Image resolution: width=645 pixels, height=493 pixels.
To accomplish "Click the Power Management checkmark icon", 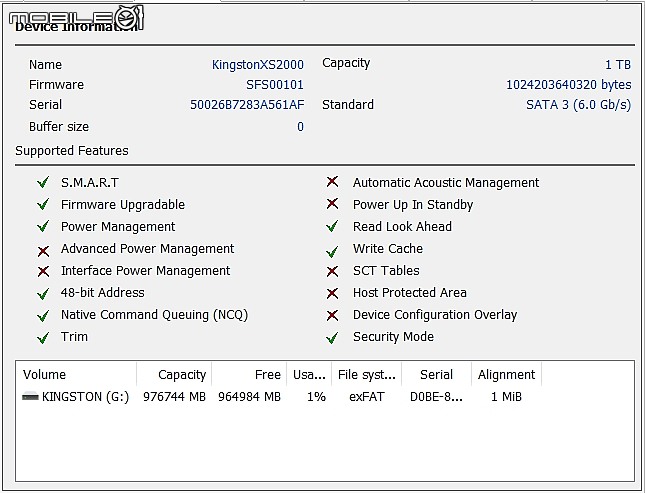I will tap(43, 226).
